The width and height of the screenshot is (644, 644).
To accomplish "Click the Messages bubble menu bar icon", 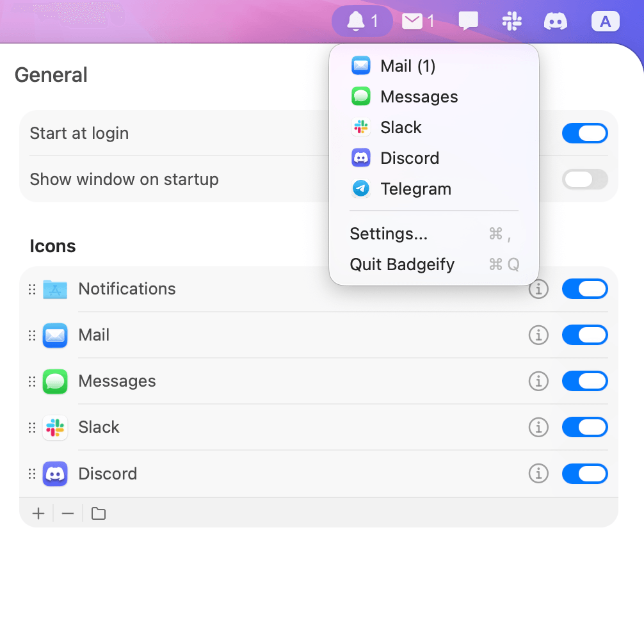I will (468, 21).
